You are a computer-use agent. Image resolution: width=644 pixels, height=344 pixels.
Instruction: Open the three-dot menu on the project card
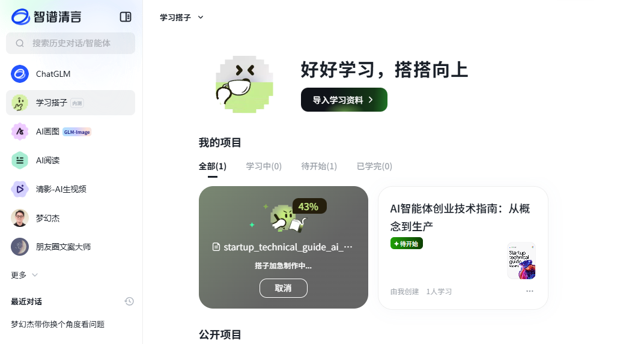(529, 291)
